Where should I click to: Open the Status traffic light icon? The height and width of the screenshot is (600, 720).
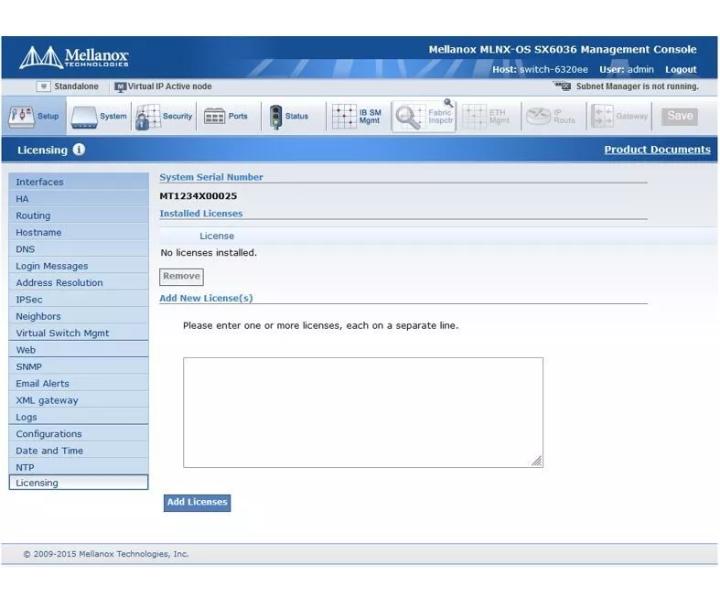pyautogui.click(x=276, y=117)
